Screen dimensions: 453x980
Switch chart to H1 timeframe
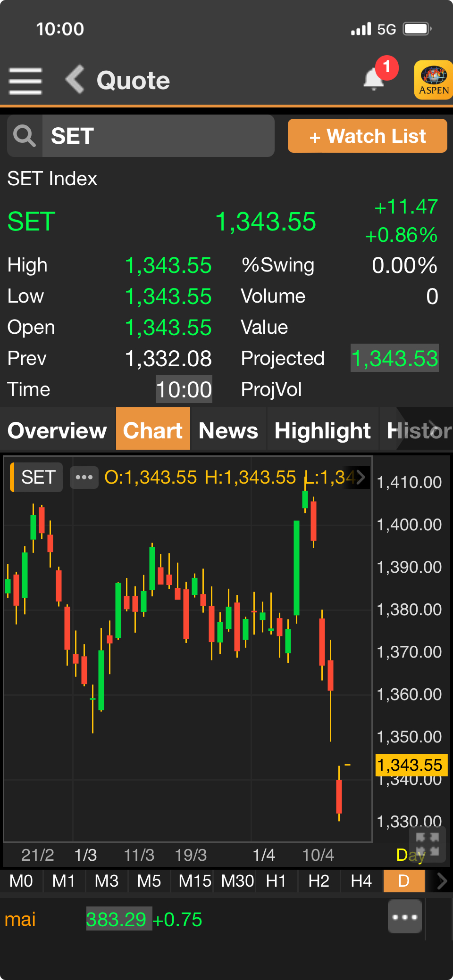pyautogui.click(x=276, y=881)
